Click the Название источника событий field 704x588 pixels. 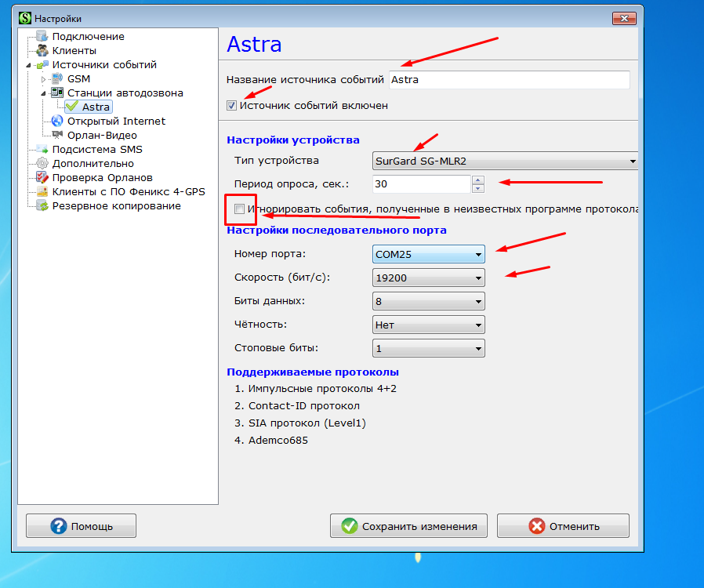coord(509,79)
